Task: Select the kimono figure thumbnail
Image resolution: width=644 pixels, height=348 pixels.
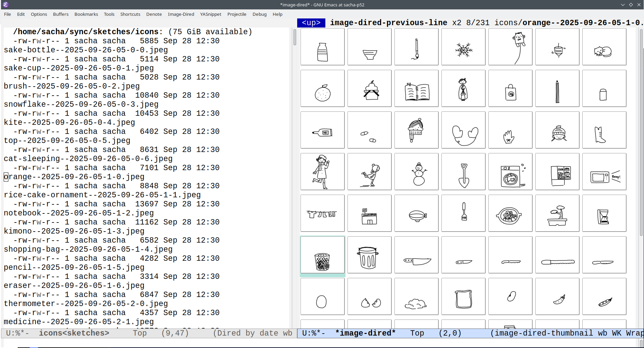Action: click(463, 89)
